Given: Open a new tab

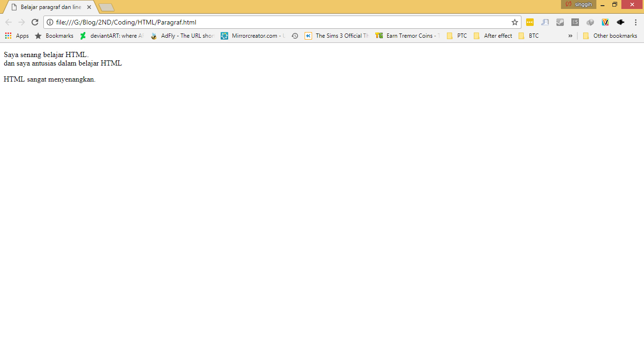Looking at the screenshot, I should 107,7.
